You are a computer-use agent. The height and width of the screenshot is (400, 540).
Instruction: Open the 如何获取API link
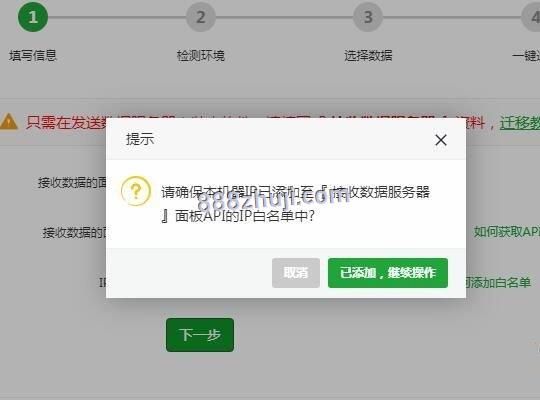(x=507, y=232)
